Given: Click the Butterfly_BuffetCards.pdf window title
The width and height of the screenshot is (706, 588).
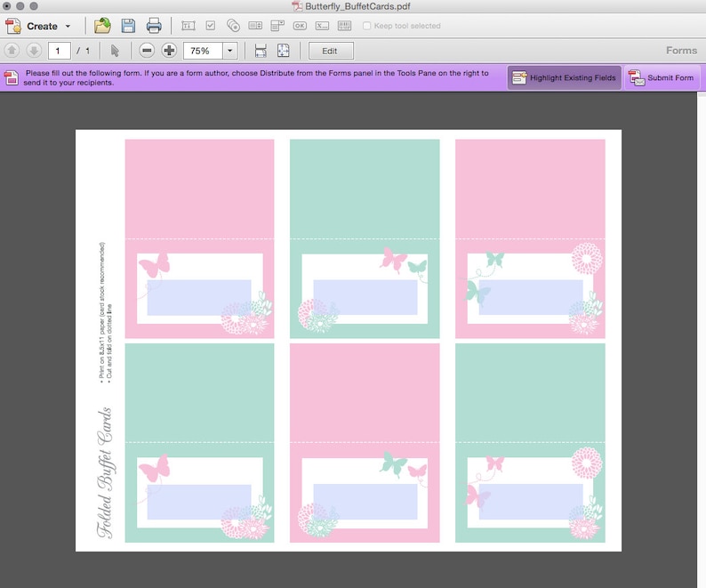Looking at the screenshot, I should click(x=357, y=6).
